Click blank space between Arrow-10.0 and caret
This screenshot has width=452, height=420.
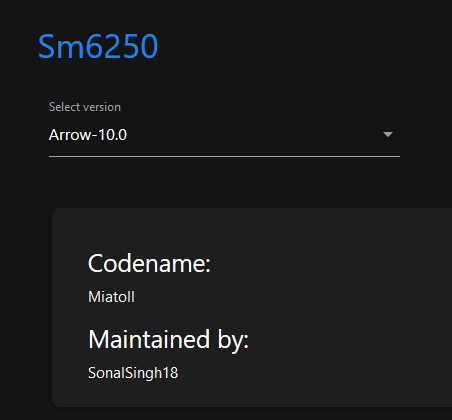pos(253,135)
